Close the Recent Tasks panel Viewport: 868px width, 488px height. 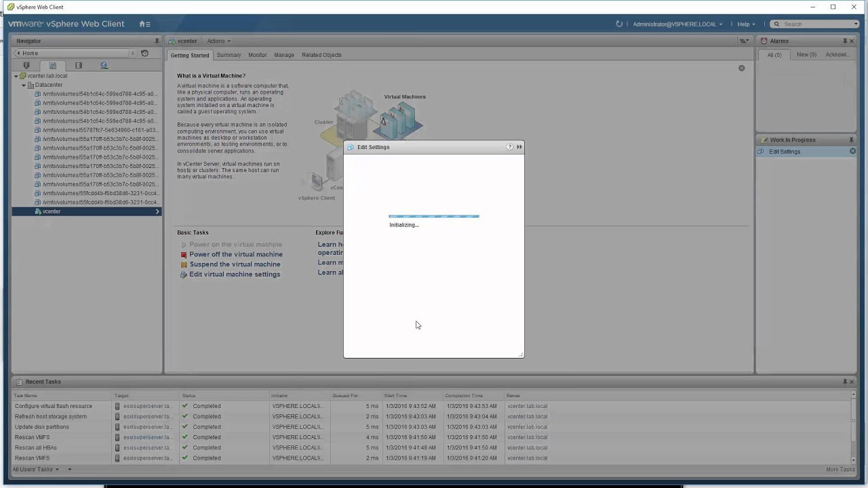[x=852, y=382]
